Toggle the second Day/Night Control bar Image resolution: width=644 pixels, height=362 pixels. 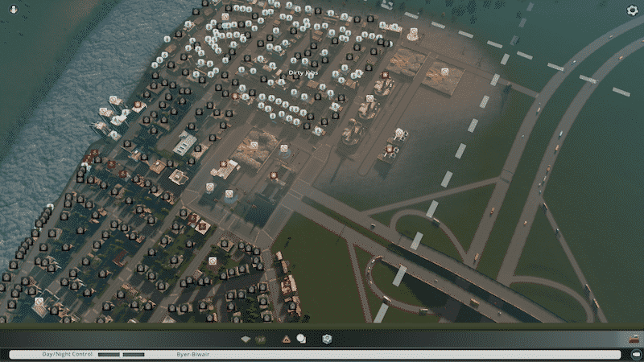[134, 354]
